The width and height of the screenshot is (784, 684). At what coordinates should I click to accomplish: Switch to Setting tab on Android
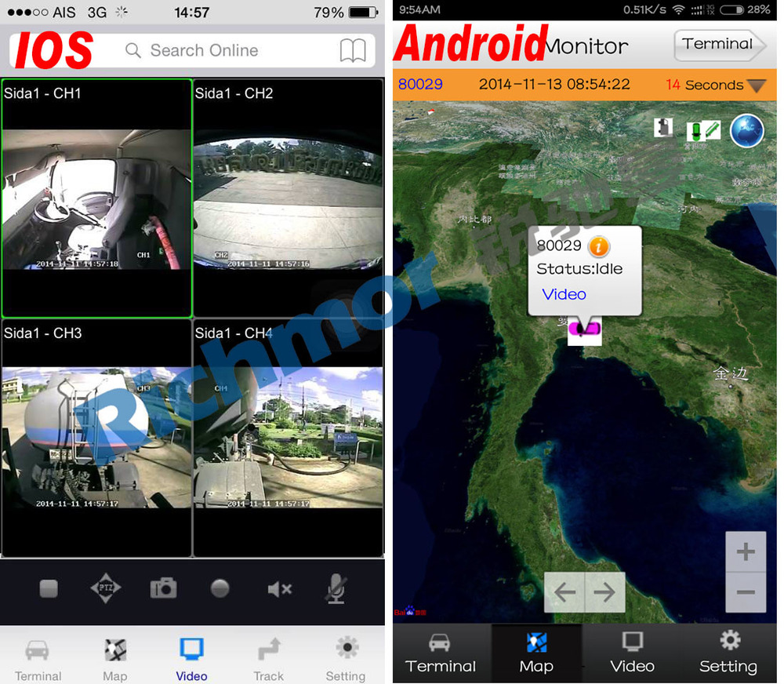coord(728,653)
